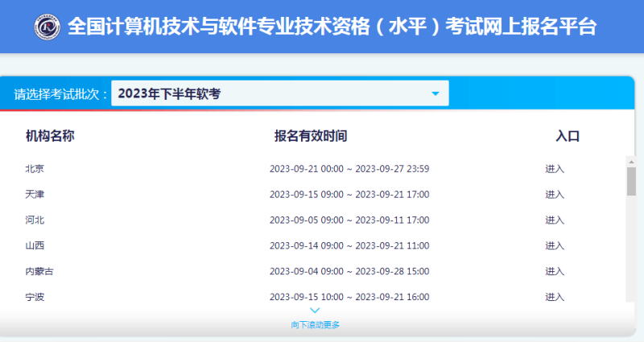This screenshot has height=342, width=644.
Task: Click the 宁波 institution name
Action: pyautogui.click(x=35, y=297)
